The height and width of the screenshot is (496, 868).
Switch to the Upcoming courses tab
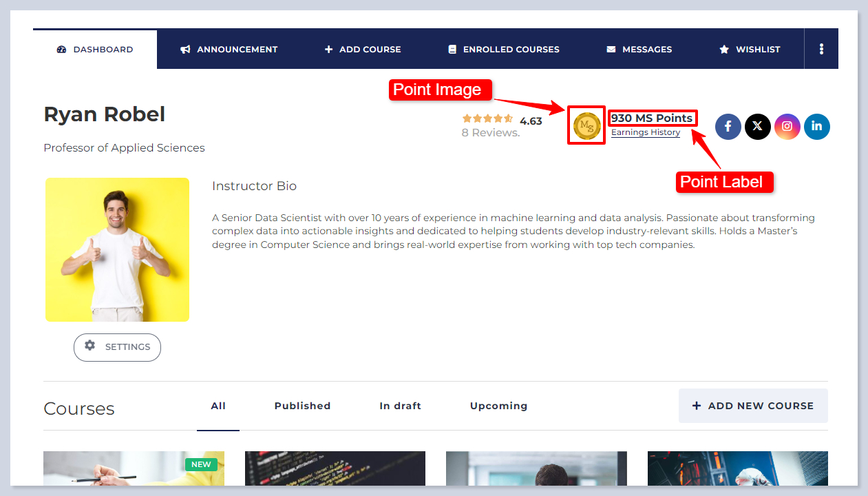click(x=498, y=406)
